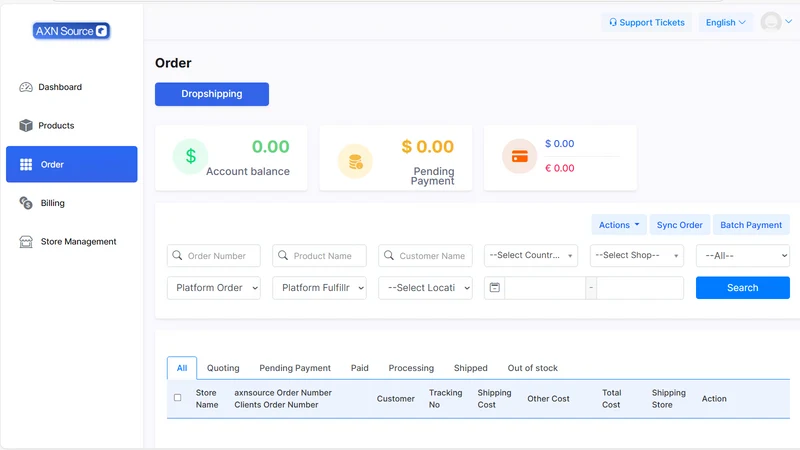Click the Customer column header
Screen dimensions: 800x450
[x=395, y=399]
